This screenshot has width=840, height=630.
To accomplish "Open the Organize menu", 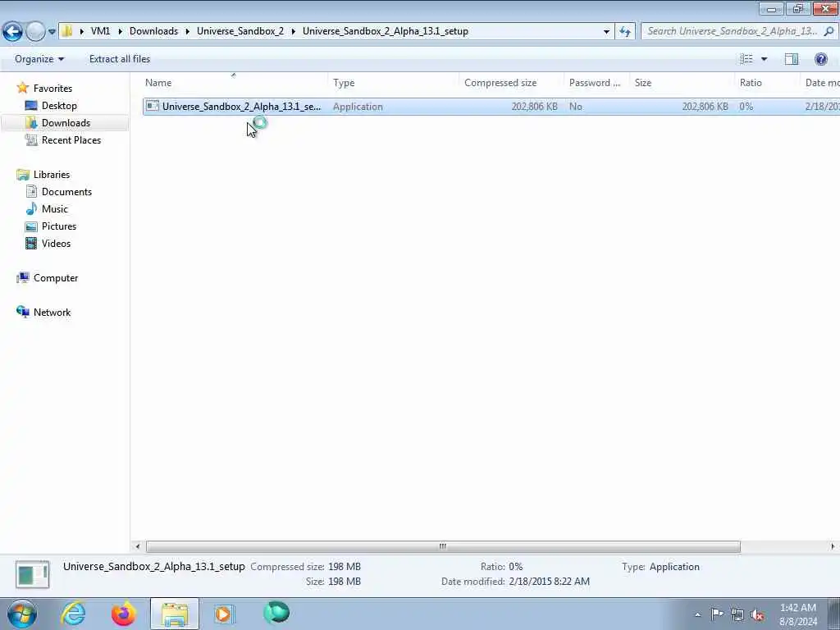I will pyautogui.click(x=39, y=59).
